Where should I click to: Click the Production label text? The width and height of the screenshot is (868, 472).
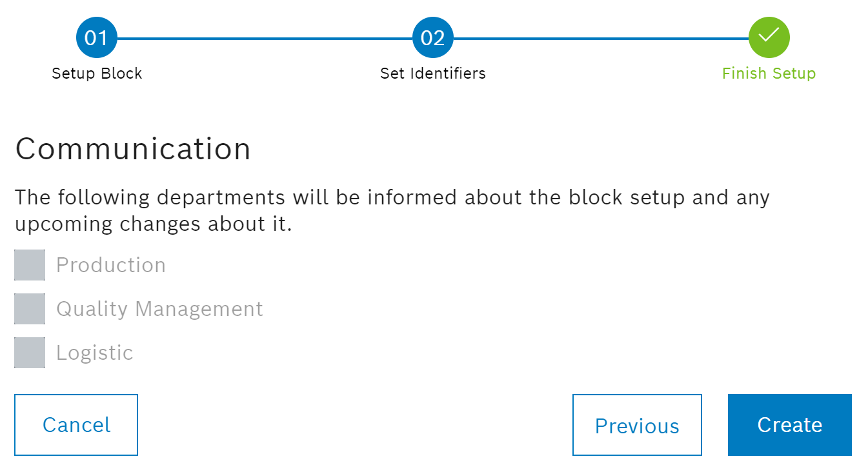(x=111, y=265)
